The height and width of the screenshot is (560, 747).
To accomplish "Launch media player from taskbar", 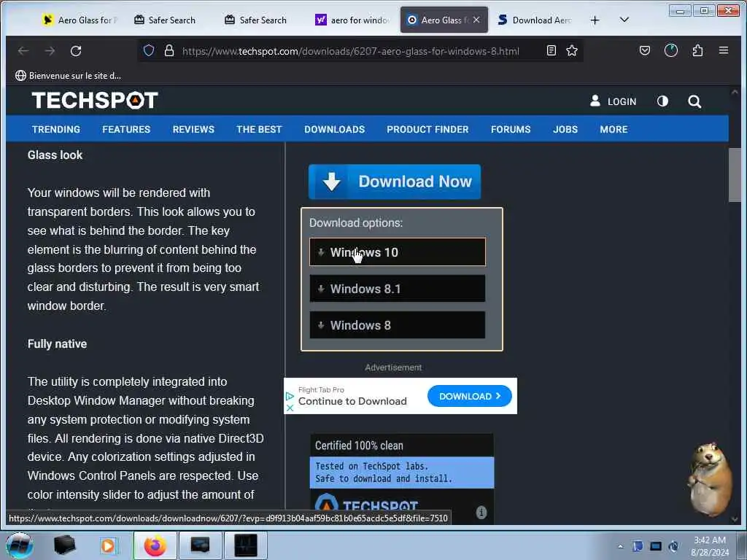I will [x=108, y=545].
